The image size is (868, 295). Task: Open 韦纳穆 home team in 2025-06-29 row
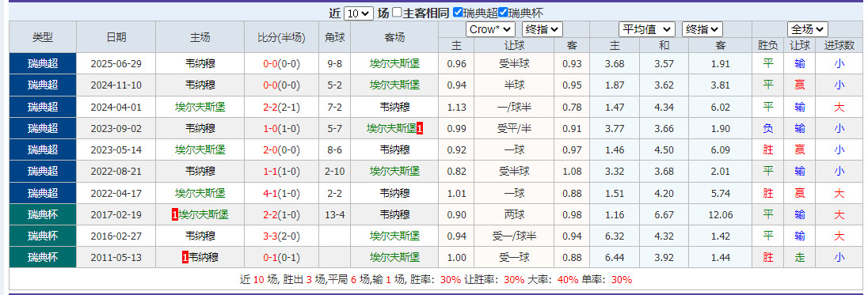(200, 63)
